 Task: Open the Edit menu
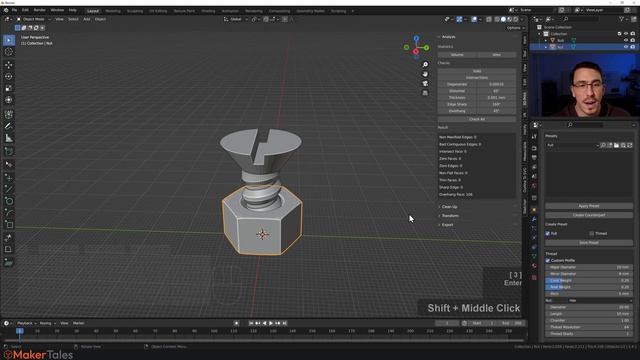click(x=25, y=10)
